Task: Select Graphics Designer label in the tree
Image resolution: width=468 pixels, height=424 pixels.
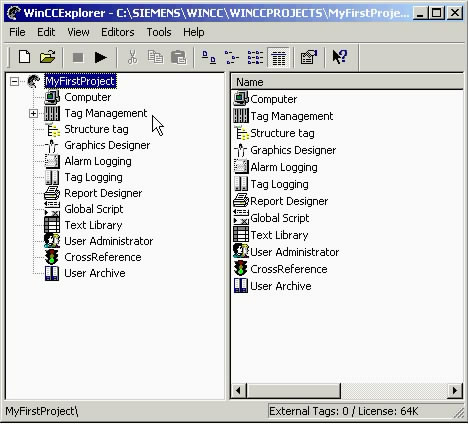Action: pos(107,145)
